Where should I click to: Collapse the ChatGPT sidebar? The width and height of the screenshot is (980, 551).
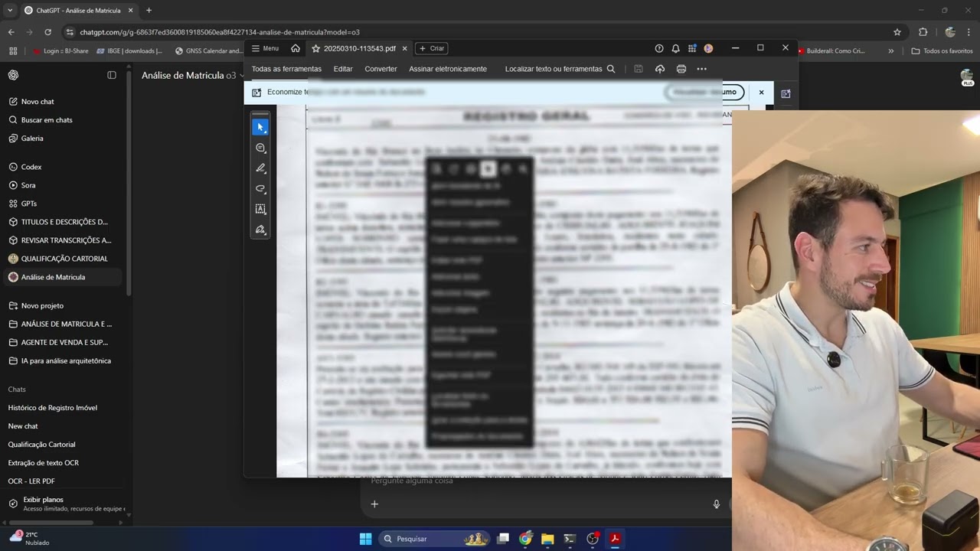[x=112, y=75]
